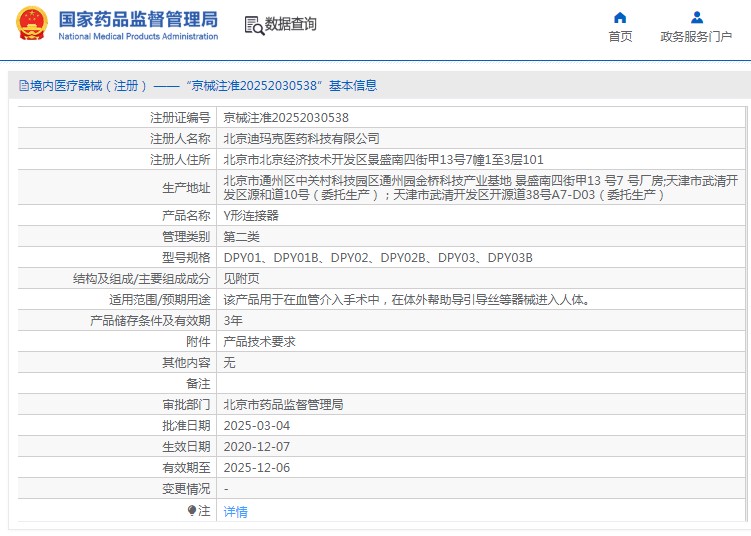This screenshot has height=536, width=751.
Task: Open the 政务服务门户 navigation text
Action: (x=696, y=37)
